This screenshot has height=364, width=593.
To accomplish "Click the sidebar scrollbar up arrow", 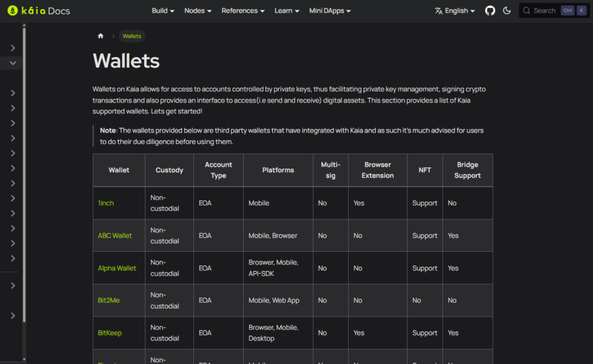I will coord(24,25).
